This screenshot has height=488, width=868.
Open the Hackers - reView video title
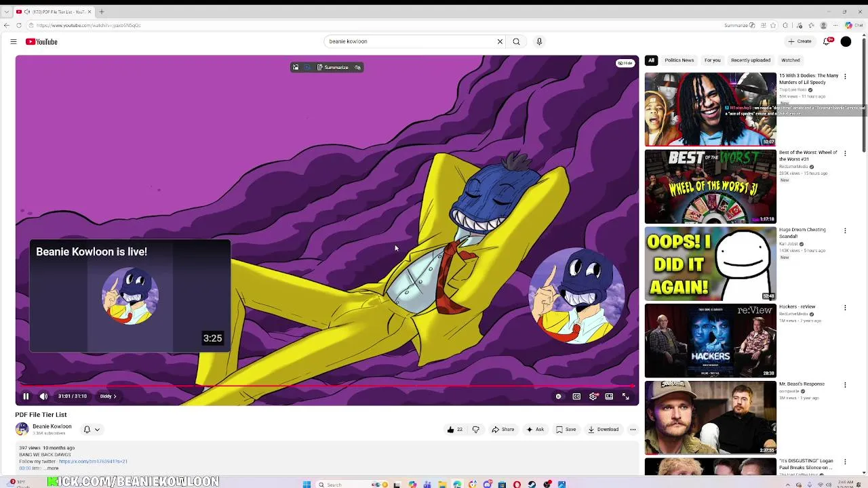(x=797, y=307)
